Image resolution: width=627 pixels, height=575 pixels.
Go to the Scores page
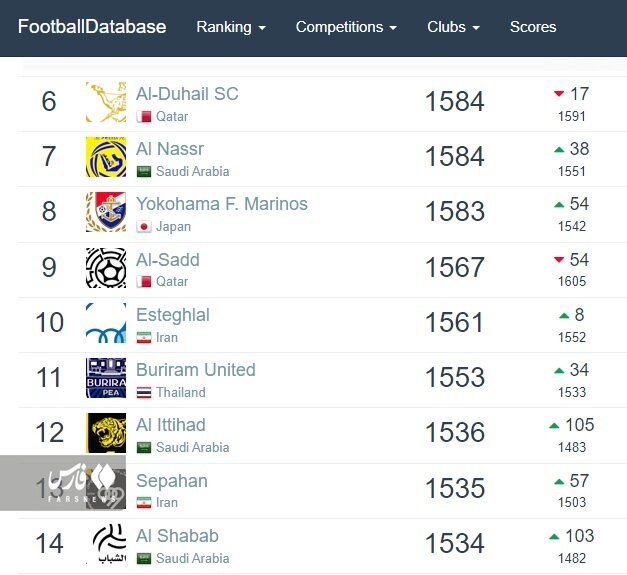pyautogui.click(x=533, y=27)
